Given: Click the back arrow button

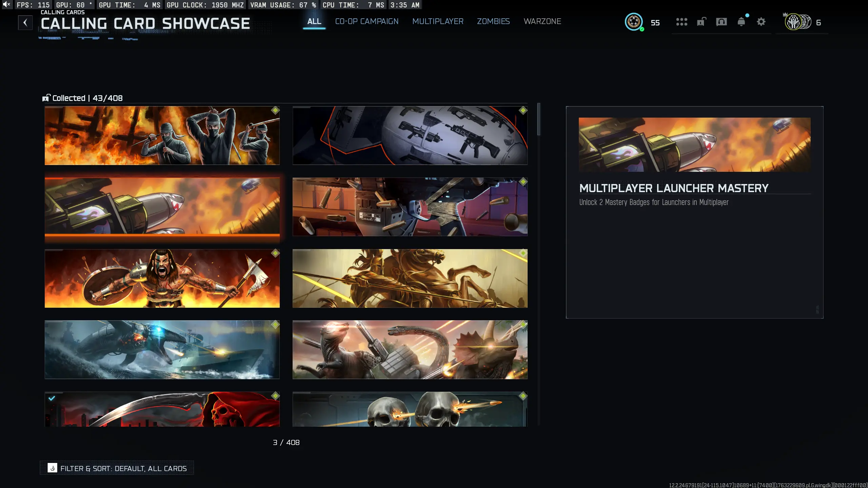Looking at the screenshot, I should tap(25, 23).
